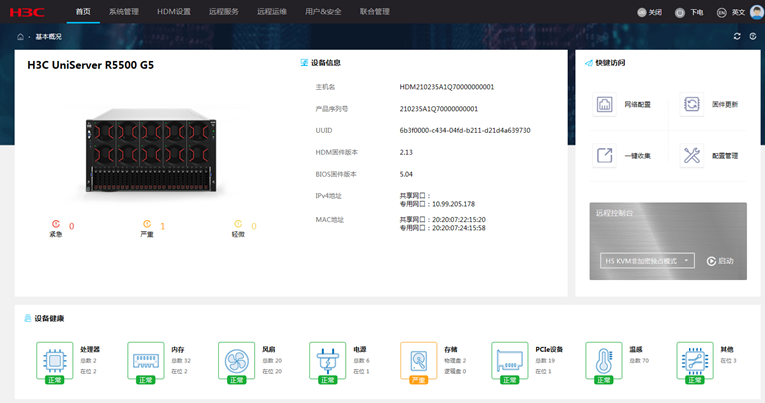Click the 网络配置 network port icon
This screenshot has height=403, width=765.
pos(604,104)
